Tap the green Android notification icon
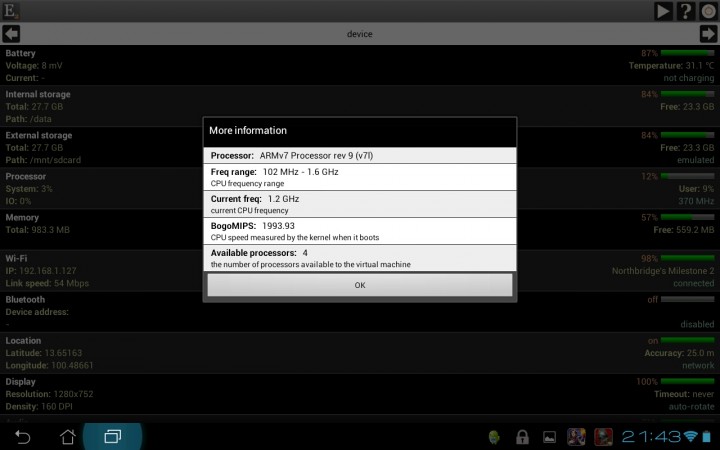This screenshot has height=450, width=720. tap(495, 437)
